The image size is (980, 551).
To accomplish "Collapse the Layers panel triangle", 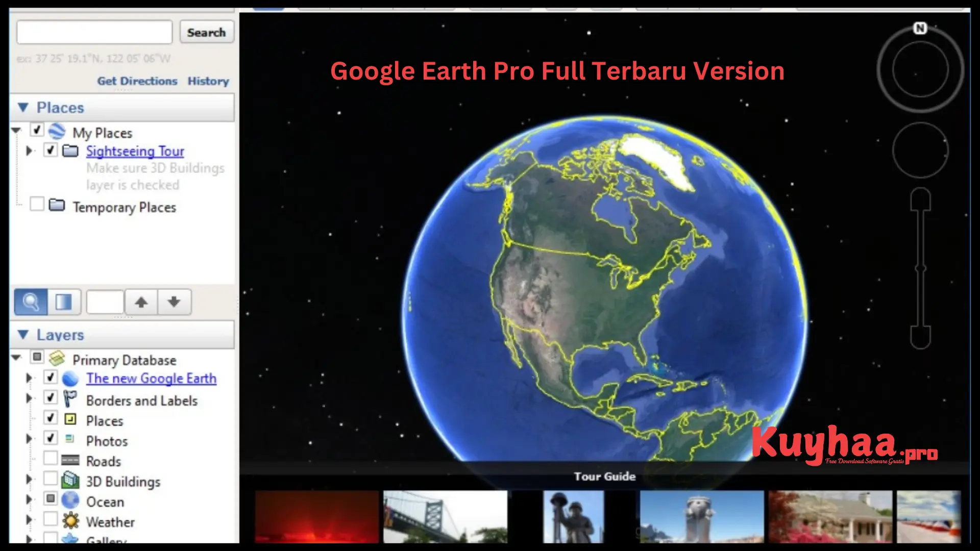I will tap(23, 334).
